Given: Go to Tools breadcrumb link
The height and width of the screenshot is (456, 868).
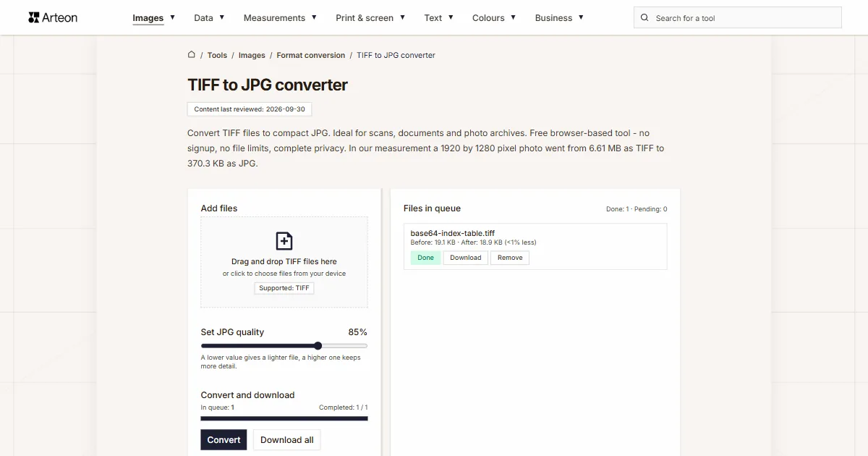Looking at the screenshot, I should [217, 55].
